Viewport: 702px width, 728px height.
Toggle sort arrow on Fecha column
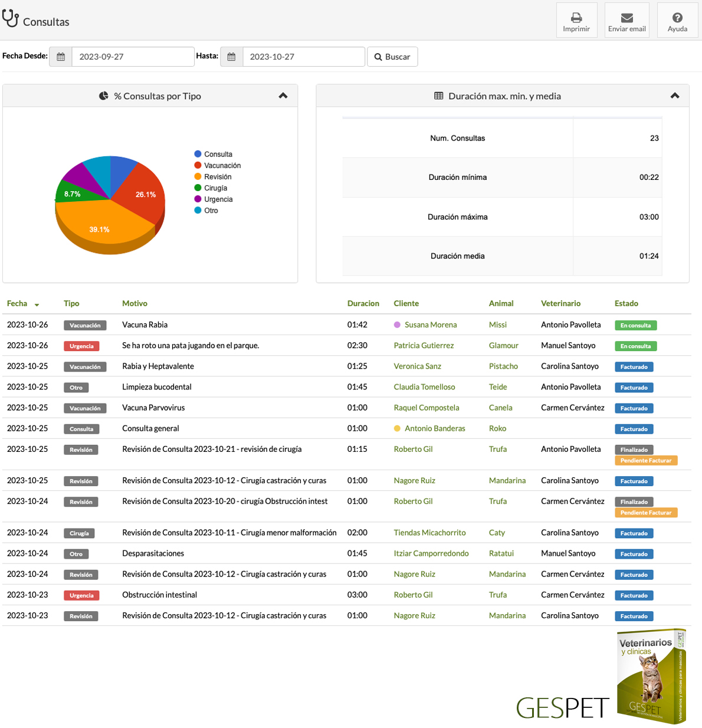click(37, 305)
